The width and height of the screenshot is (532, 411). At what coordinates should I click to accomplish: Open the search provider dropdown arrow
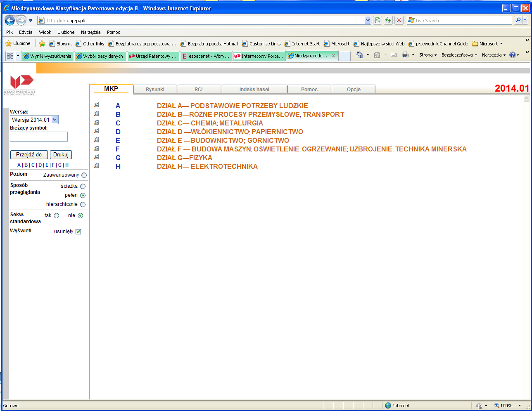point(526,20)
